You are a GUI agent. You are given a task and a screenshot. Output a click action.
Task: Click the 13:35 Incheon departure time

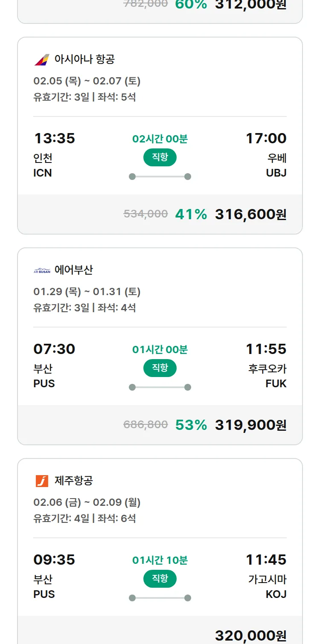pos(54,138)
